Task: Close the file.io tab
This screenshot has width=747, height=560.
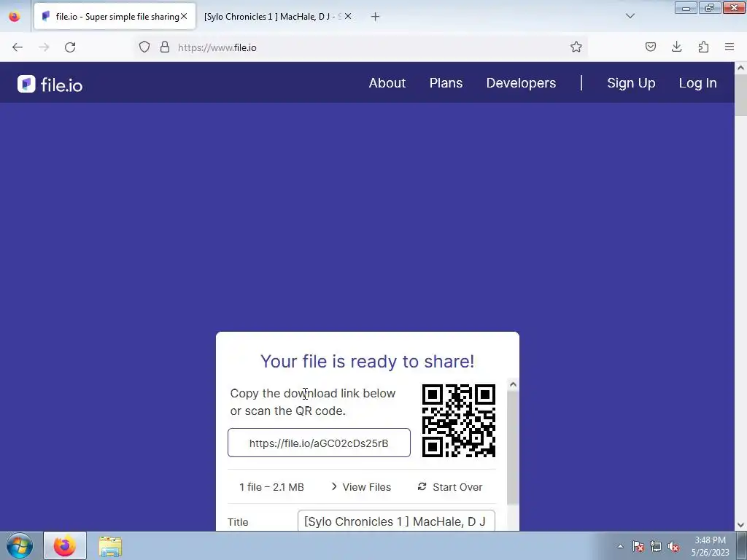Action: 184,16
